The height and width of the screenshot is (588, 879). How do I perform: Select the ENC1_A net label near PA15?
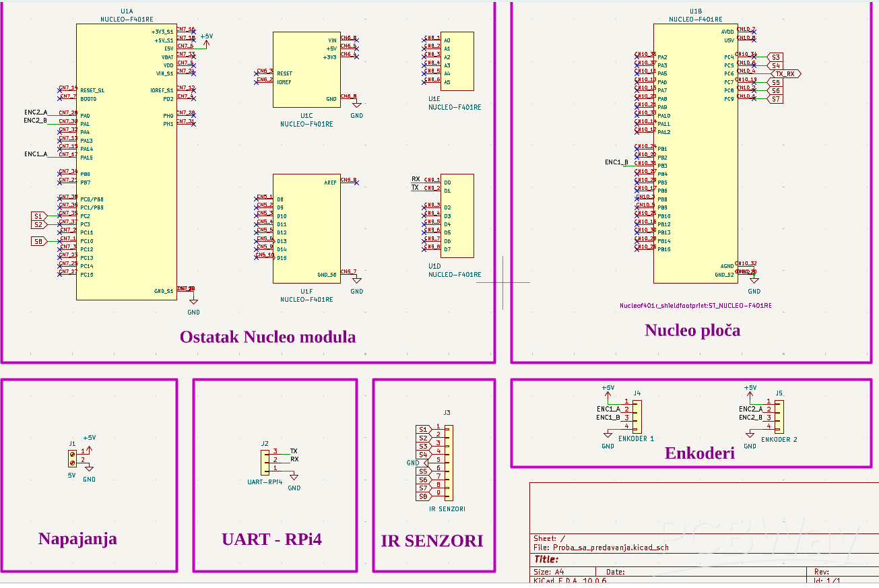(x=36, y=154)
